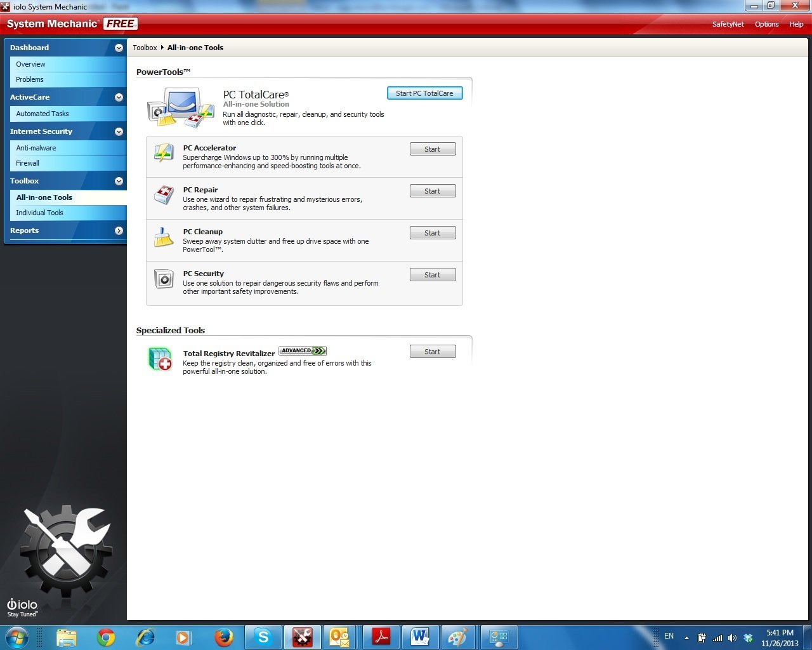Screen dimensions: 812x650
Task: Click the ADVANCED badge next to Registry Revitalizer
Action: click(x=303, y=350)
